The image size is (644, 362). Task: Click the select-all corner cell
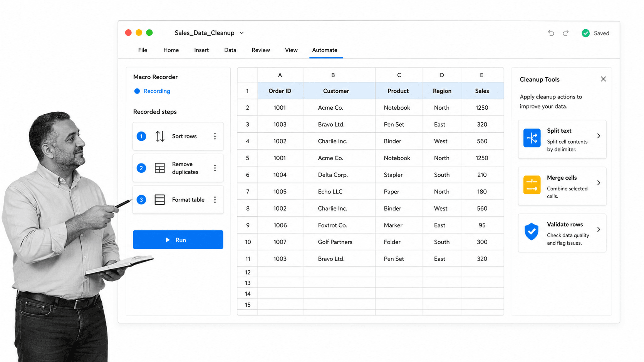point(247,75)
